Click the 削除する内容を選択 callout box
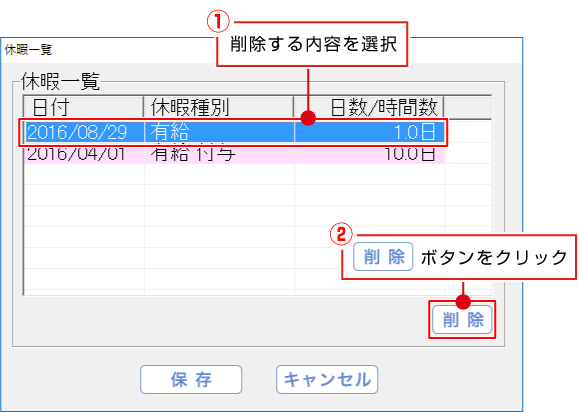 (312, 44)
